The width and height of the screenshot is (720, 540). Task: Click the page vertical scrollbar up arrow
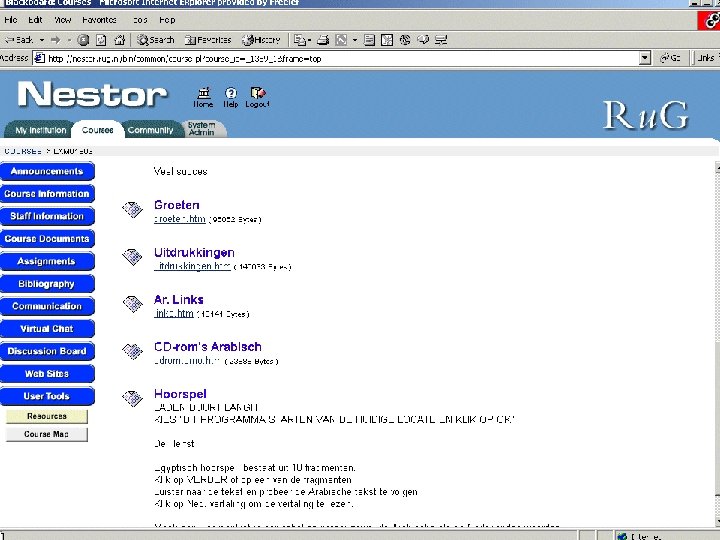pos(717,167)
